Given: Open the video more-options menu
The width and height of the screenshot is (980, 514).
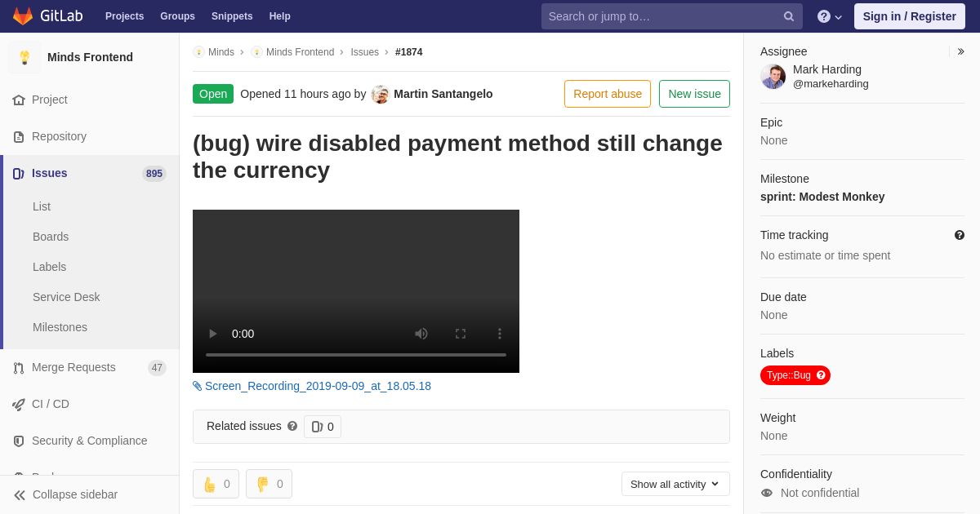Looking at the screenshot, I should click(x=500, y=334).
